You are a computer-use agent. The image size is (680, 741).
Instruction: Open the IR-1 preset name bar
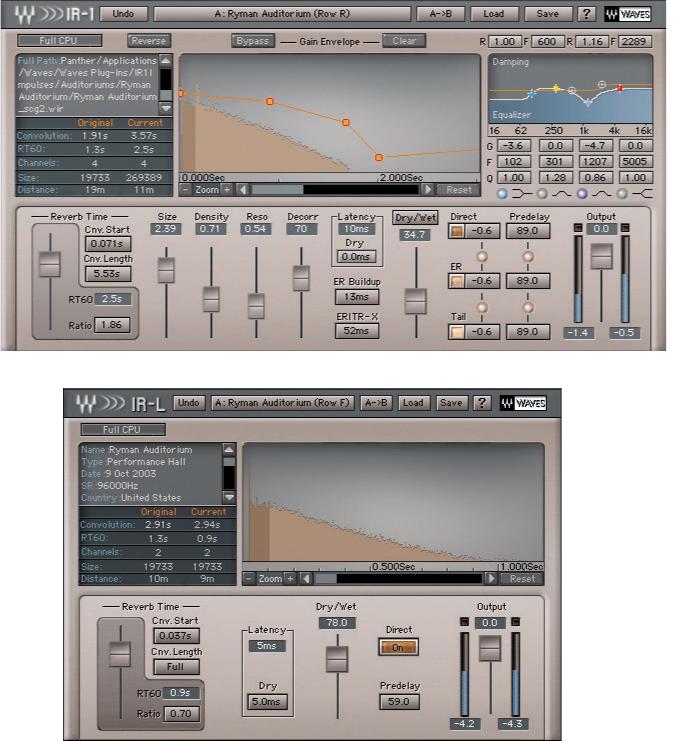(282, 14)
